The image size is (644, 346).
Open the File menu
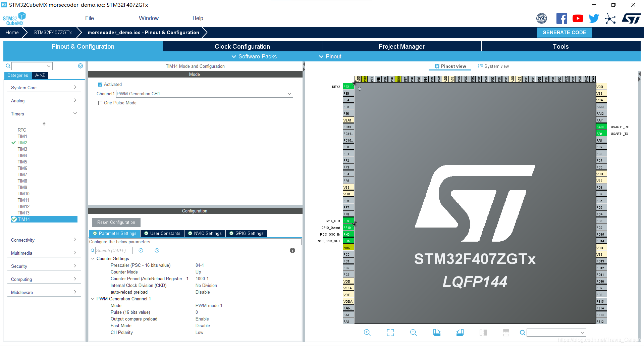(90, 18)
